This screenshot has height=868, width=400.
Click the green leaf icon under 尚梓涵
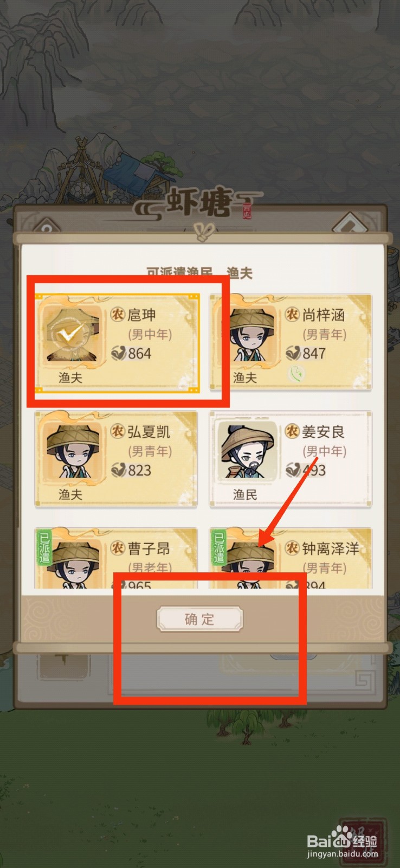(x=298, y=373)
